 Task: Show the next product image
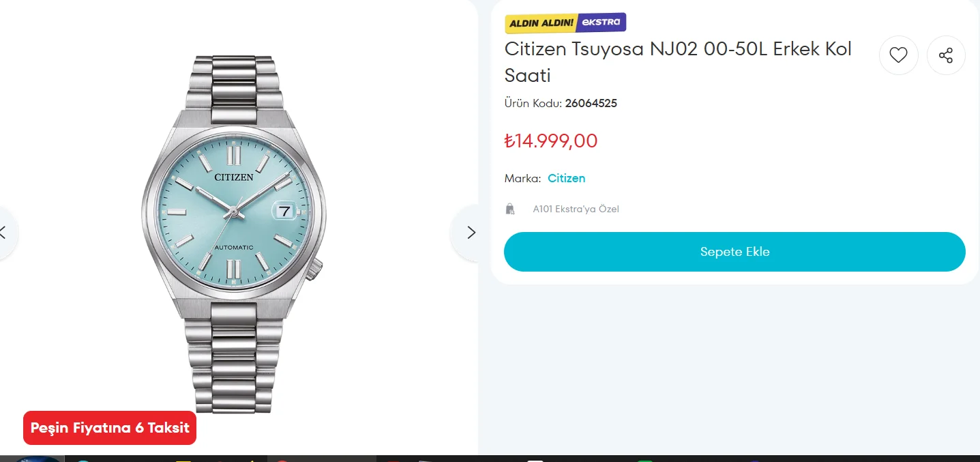[x=471, y=232]
